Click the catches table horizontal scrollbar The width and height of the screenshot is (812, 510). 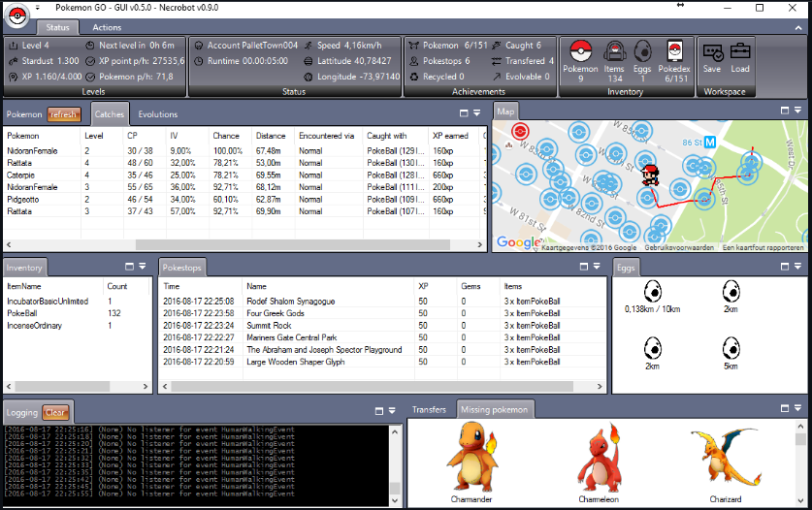coord(293,244)
